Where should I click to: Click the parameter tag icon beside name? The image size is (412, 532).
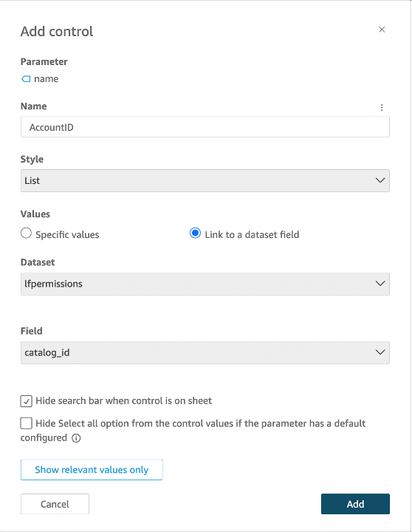tap(26, 79)
